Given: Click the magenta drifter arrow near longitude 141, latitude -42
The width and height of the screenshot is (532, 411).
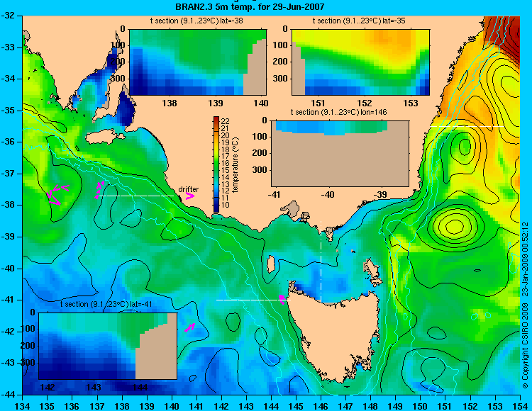Looking at the screenshot, I should (x=189, y=327).
